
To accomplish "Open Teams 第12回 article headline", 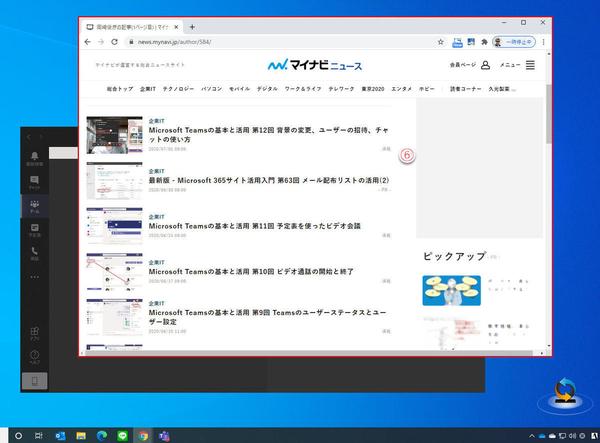I will click(269, 135).
